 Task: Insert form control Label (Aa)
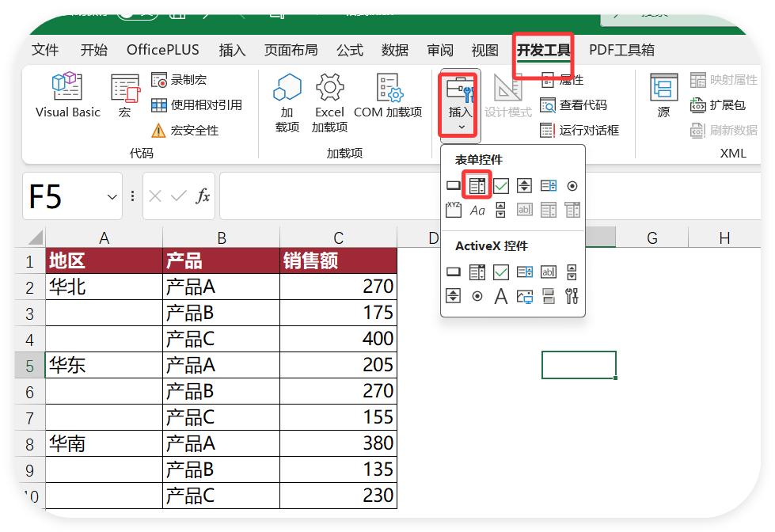point(477,210)
